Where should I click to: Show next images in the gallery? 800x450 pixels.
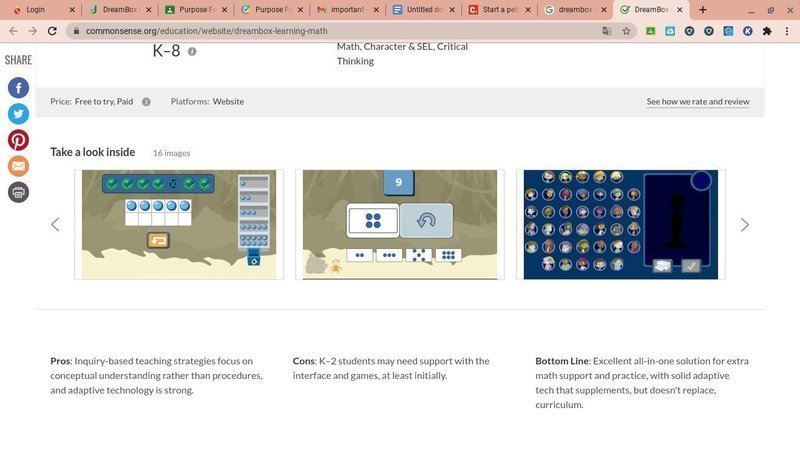(x=745, y=224)
